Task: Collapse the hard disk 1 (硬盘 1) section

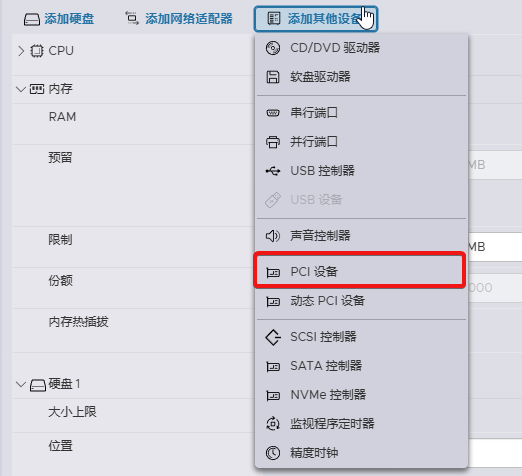Action: tap(21, 384)
